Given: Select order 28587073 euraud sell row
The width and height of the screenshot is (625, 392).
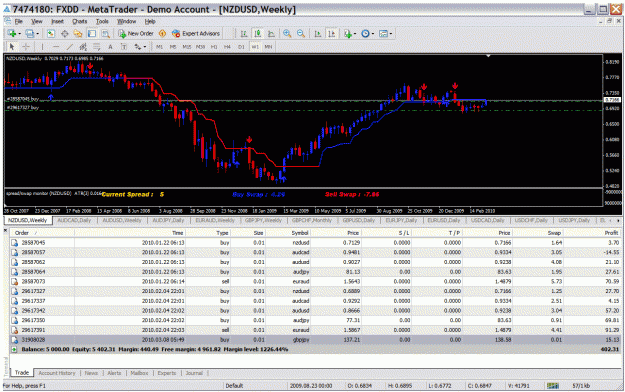Looking at the screenshot, I should [x=315, y=282].
